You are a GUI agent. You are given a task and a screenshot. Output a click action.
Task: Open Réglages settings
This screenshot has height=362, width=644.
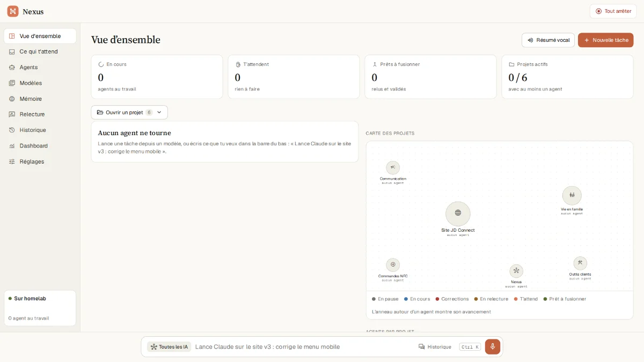[x=40, y=161]
